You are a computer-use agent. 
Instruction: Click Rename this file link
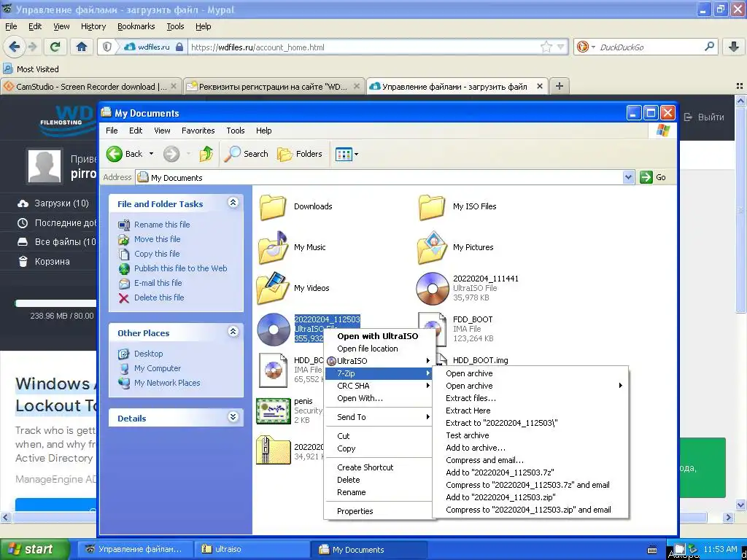161,225
